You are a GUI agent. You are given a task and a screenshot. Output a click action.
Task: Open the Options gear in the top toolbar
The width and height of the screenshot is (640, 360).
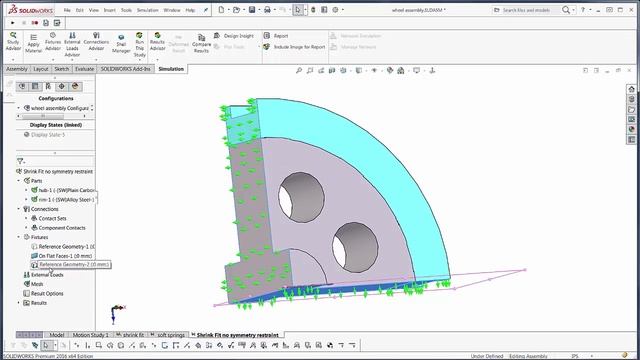point(335,10)
